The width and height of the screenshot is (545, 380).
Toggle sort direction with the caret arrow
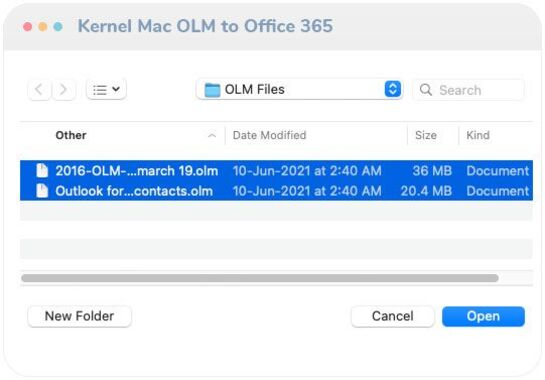point(212,136)
